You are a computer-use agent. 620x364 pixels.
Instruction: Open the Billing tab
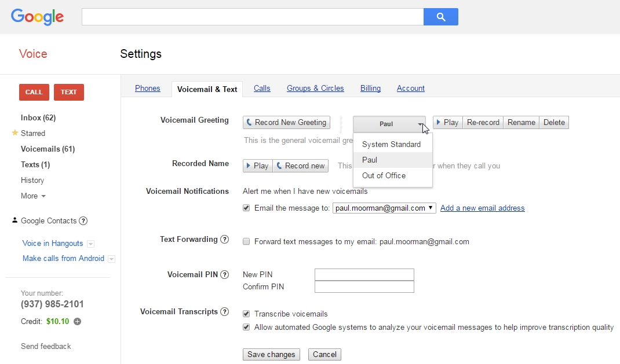tap(370, 88)
